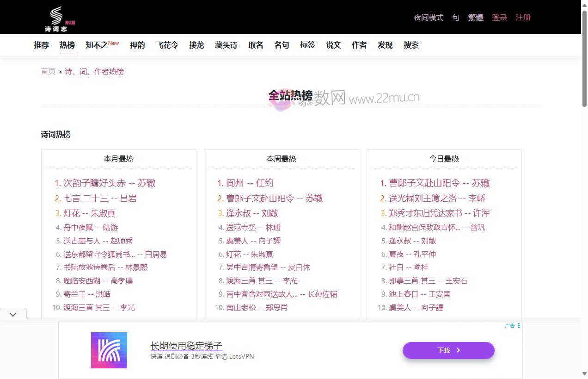
Task: Click the scrollbar down arrow
Action: pyautogui.click(x=584, y=374)
